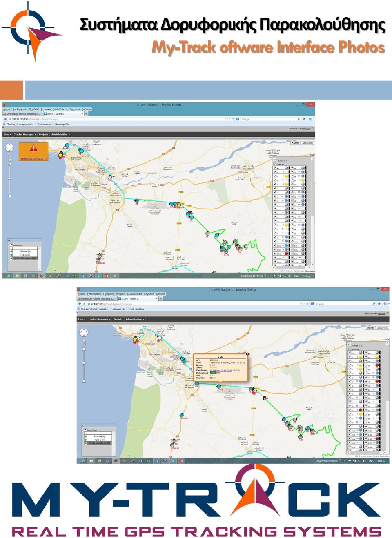Select XRally Marrakesh project in upper window
The width and height of the screenshot is (392, 538).
[x=25, y=258]
